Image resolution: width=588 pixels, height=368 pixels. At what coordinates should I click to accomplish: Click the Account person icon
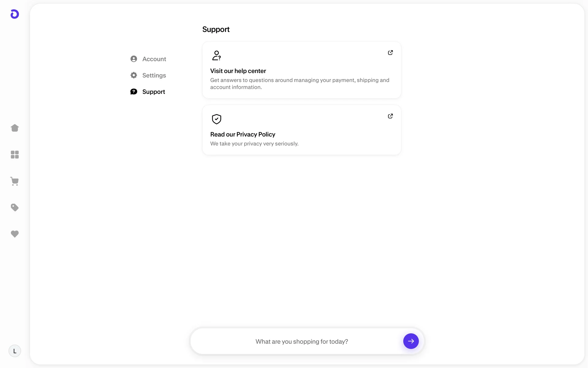(134, 59)
